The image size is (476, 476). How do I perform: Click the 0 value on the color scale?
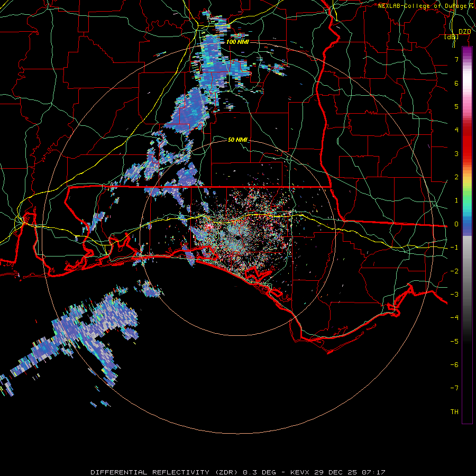[456, 224]
